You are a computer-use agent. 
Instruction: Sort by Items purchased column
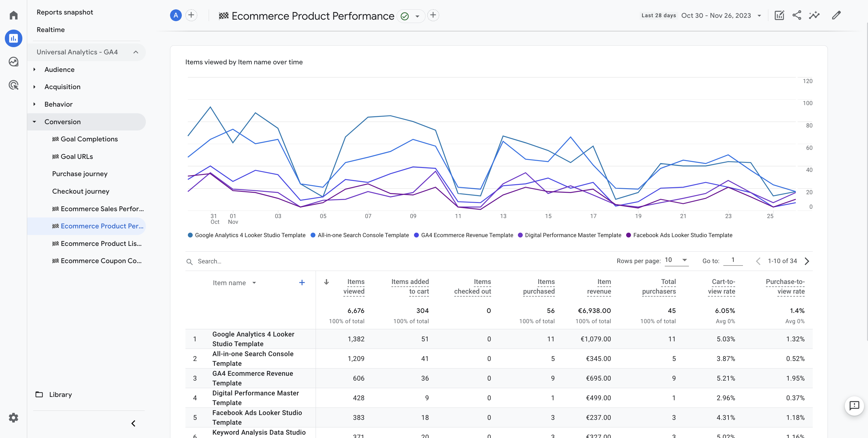click(539, 286)
